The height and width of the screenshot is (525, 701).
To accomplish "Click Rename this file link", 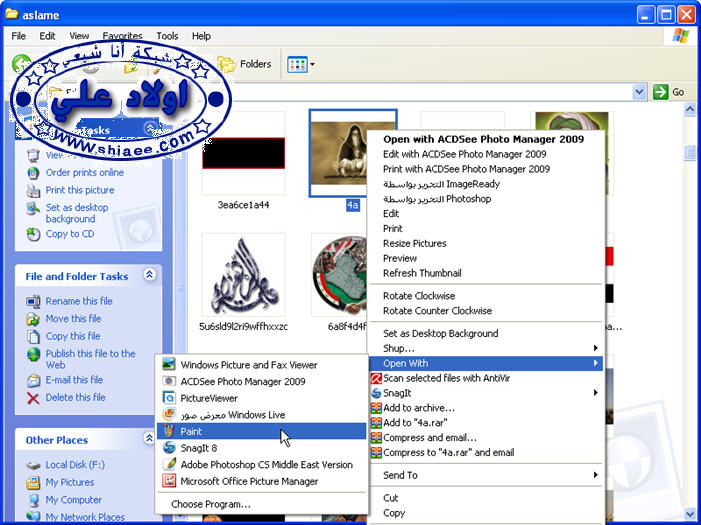I will 79,301.
